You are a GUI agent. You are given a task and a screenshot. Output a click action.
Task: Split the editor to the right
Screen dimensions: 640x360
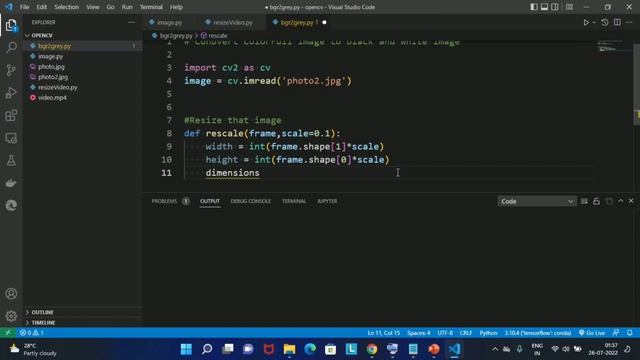point(617,22)
